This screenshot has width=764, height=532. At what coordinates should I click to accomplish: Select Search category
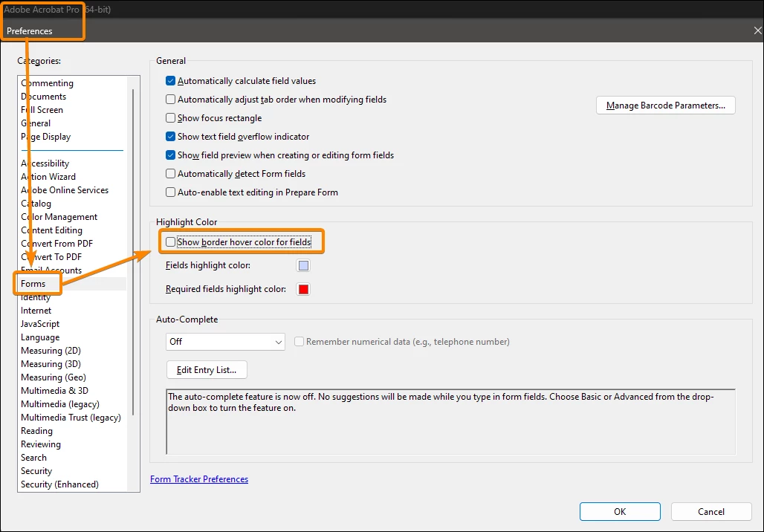coord(33,458)
